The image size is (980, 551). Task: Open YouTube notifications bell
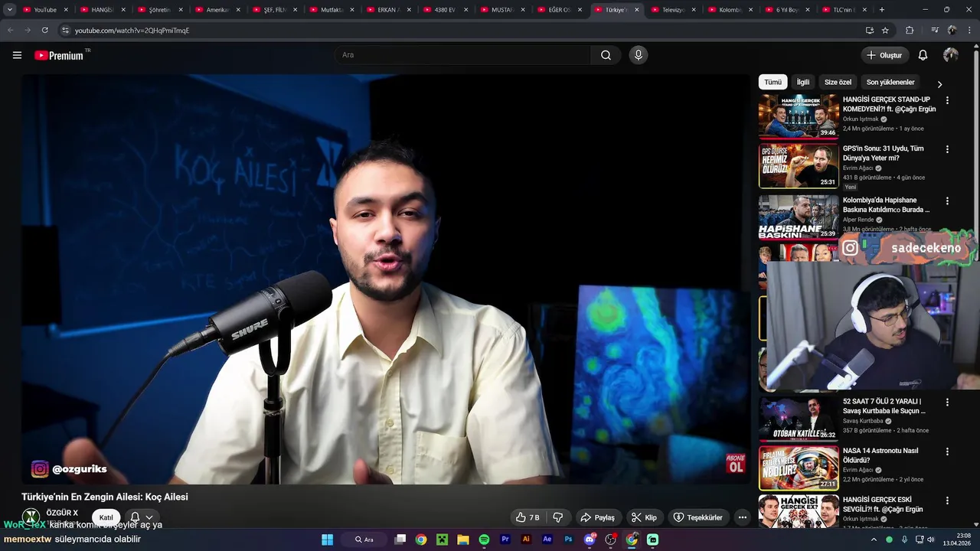pyautogui.click(x=923, y=55)
